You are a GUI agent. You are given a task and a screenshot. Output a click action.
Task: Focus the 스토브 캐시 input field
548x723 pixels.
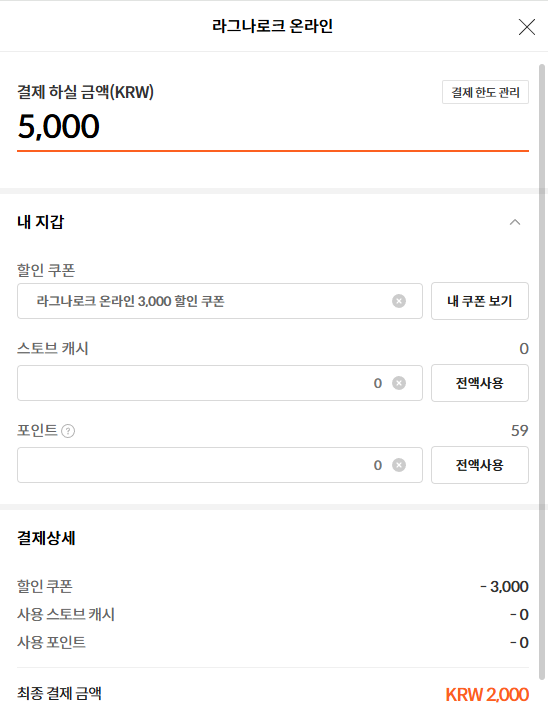coord(220,383)
